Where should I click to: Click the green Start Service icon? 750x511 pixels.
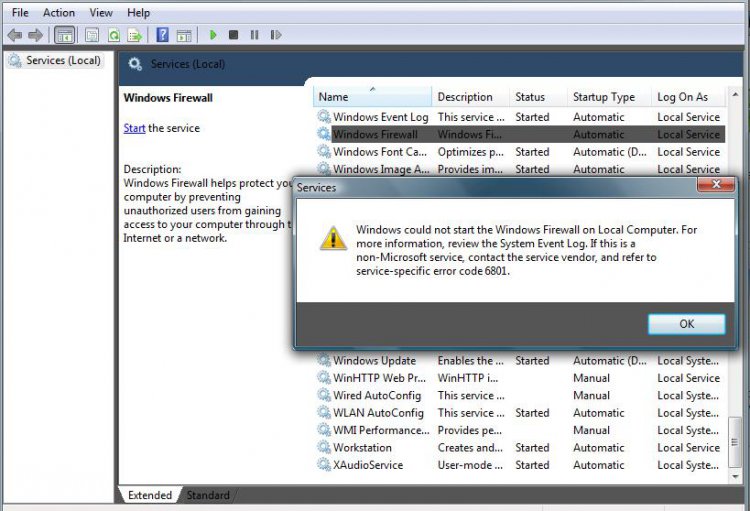(213, 34)
